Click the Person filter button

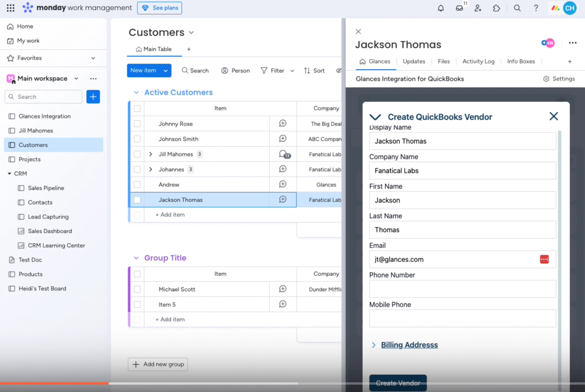(235, 71)
